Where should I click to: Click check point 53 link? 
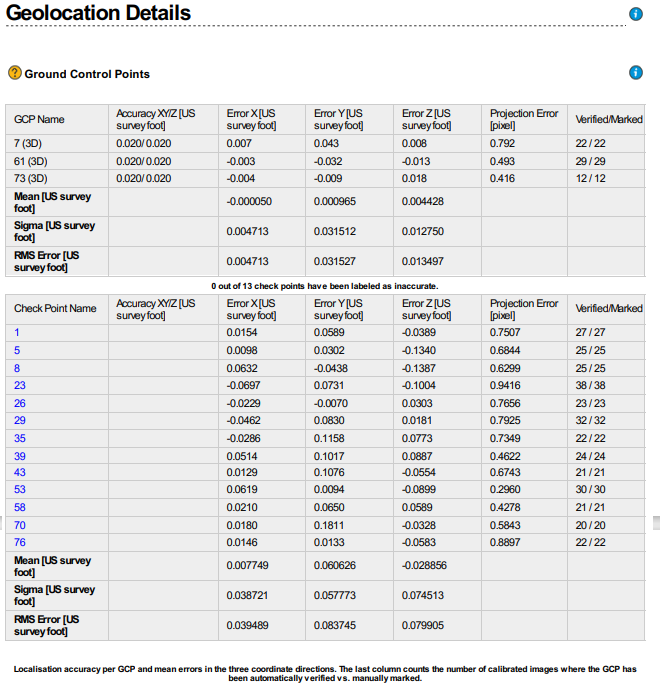[20, 490]
